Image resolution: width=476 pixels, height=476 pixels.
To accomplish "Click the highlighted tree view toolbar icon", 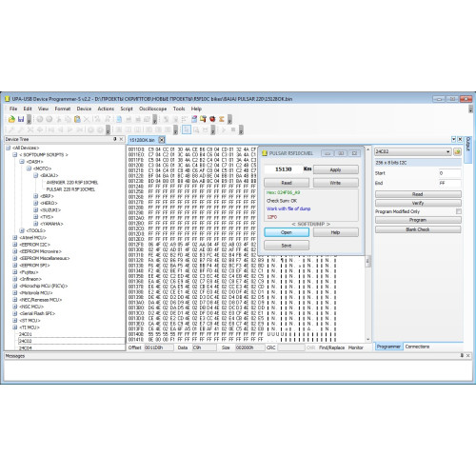I will 187,129.
